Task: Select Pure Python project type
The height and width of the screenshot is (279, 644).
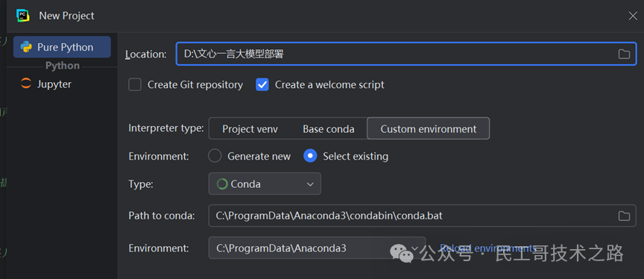Action: tap(62, 47)
